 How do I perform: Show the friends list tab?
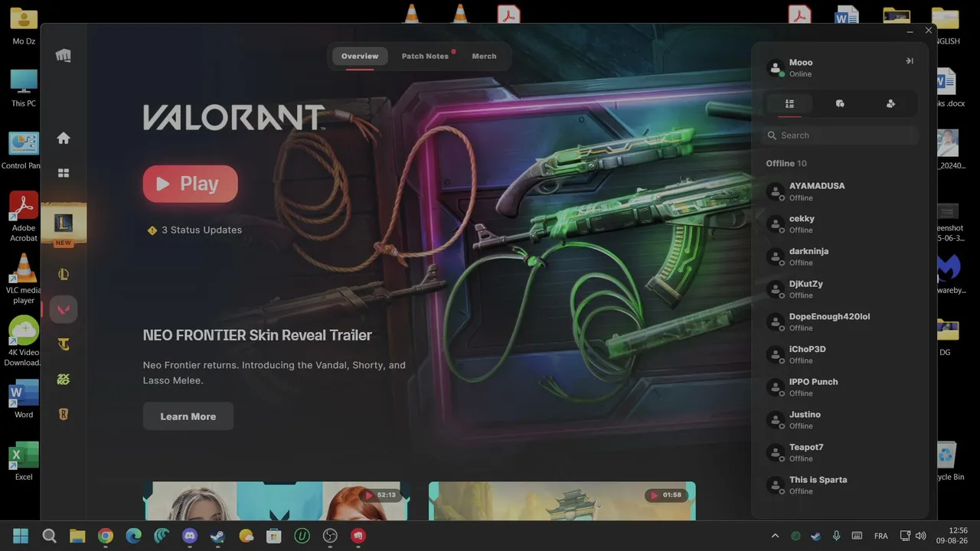(789, 103)
